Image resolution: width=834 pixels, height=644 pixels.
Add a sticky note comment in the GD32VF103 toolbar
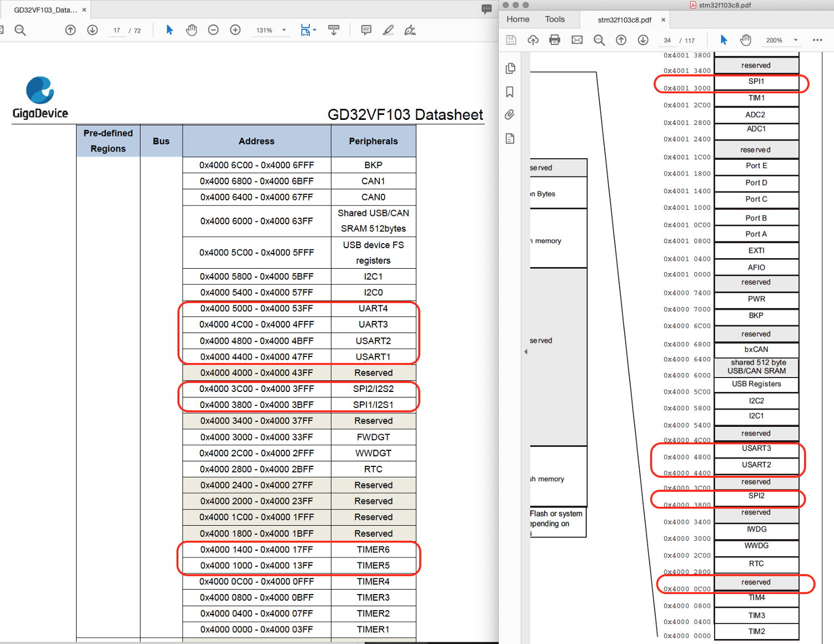click(366, 30)
